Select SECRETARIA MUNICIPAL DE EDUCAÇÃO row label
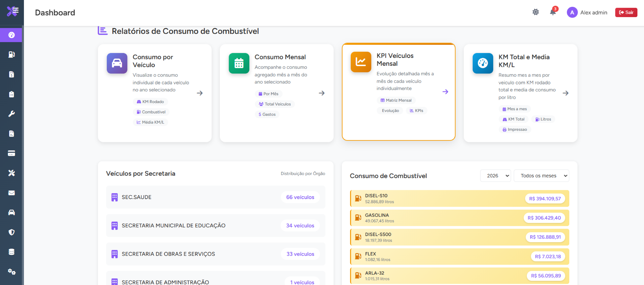 173,225
